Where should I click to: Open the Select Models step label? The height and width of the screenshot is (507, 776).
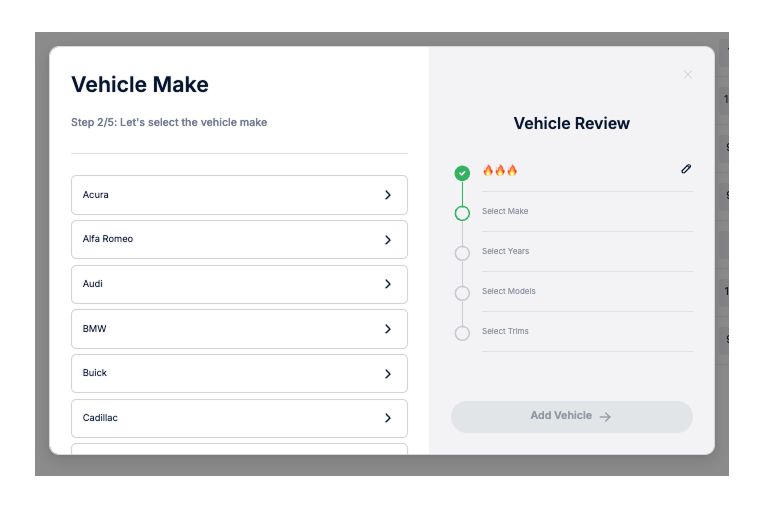coord(508,291)
